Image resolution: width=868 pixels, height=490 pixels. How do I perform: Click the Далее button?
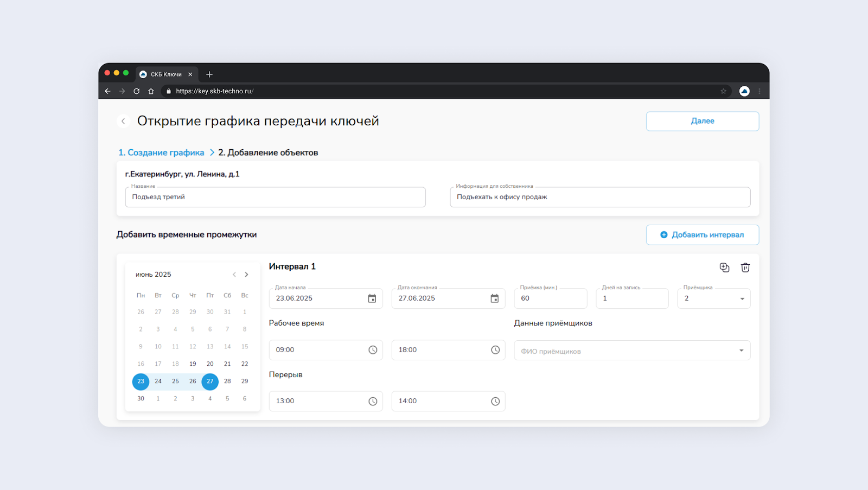703,121
